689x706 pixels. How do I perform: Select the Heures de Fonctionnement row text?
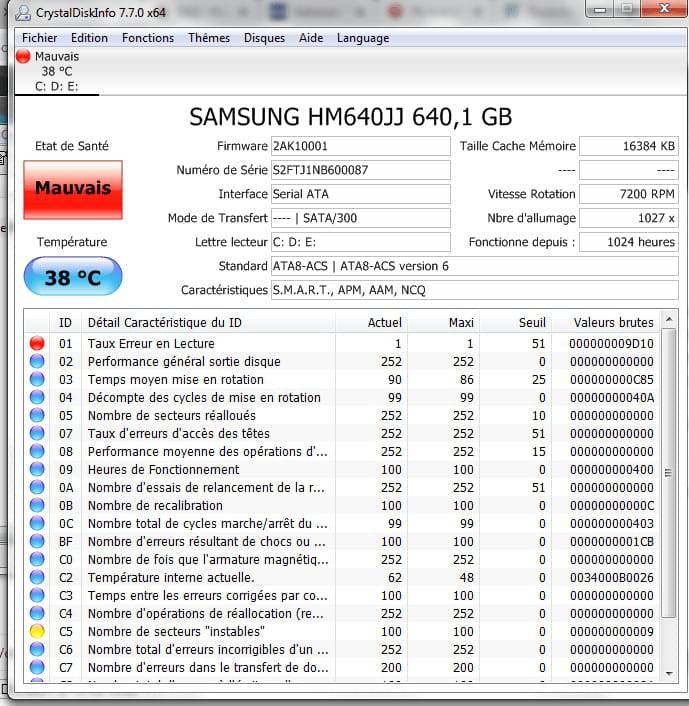(163, 469)
